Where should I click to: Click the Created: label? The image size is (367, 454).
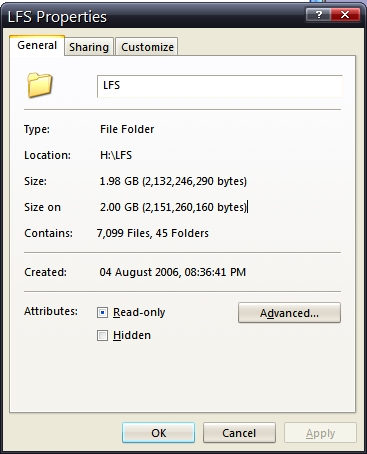click(x=45, y=272)
